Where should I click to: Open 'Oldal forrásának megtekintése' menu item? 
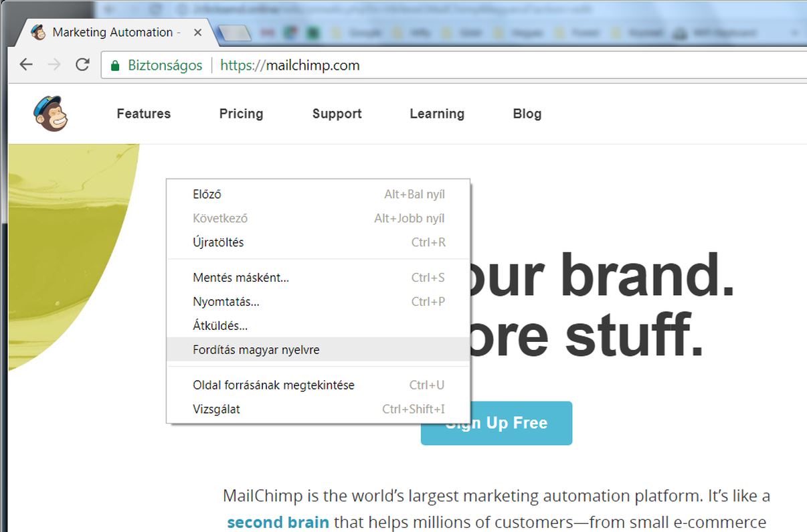pyautogui.click(x=274, y=385)
